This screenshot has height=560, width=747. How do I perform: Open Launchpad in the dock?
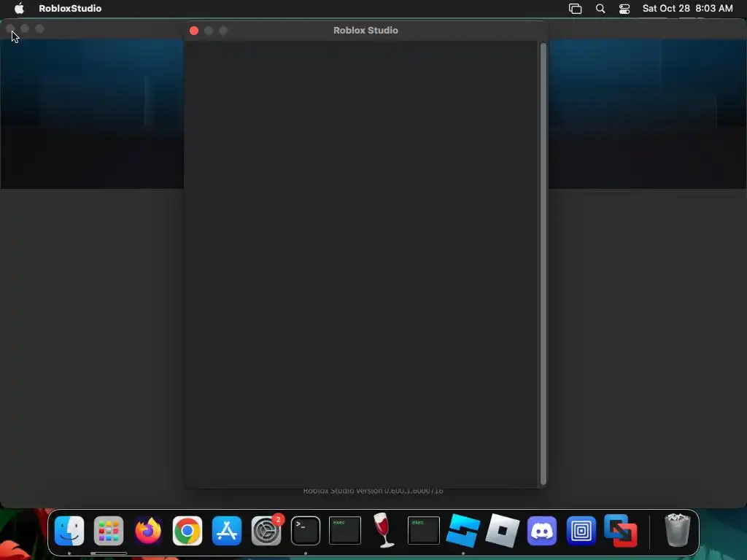[x=109, y=531]
